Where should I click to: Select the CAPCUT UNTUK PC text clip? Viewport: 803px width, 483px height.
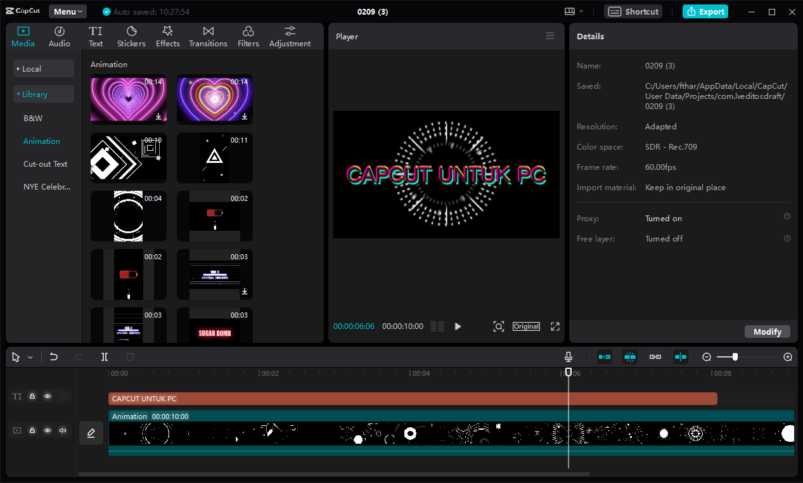pos(413,398)
